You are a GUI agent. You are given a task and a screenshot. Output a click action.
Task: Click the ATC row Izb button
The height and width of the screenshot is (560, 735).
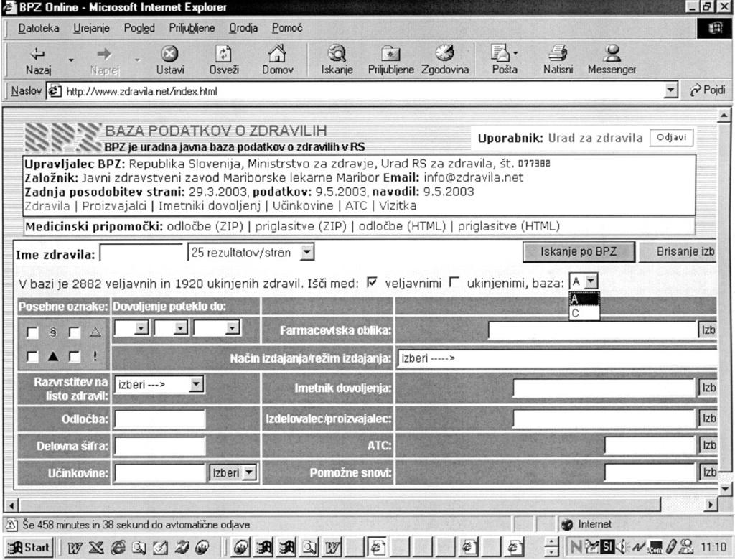click(x=708, y=445)
